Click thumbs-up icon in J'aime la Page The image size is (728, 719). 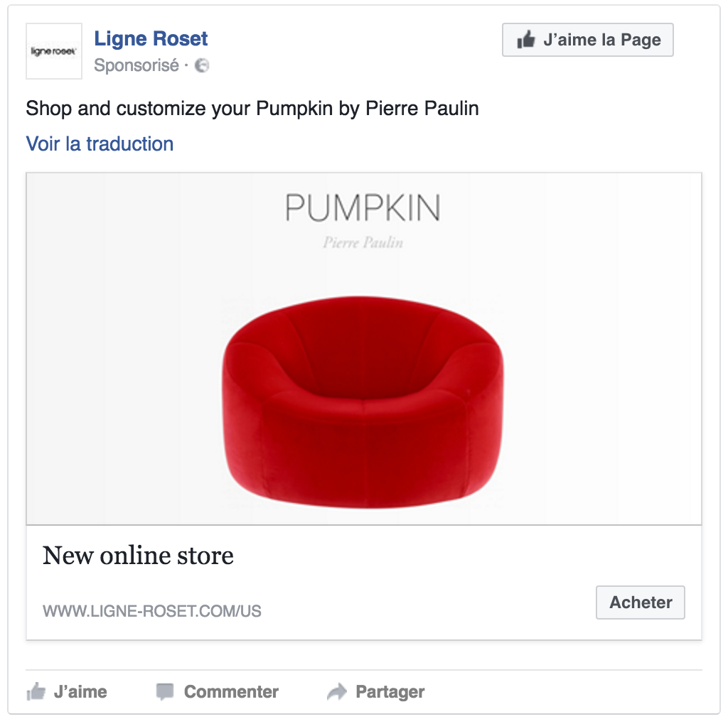click(526, 39)
